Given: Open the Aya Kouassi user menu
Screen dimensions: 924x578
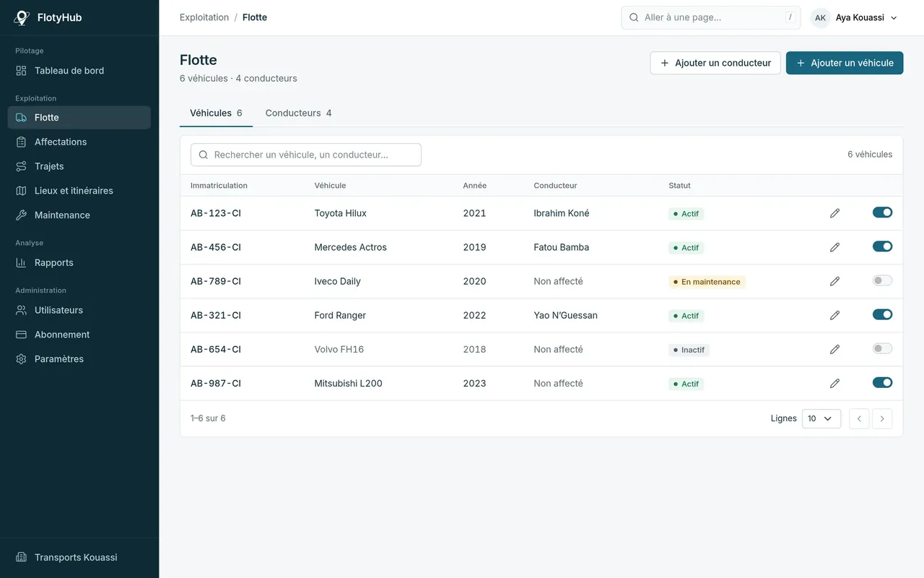Looking at the screenshot, I should (x=855, y=17).
